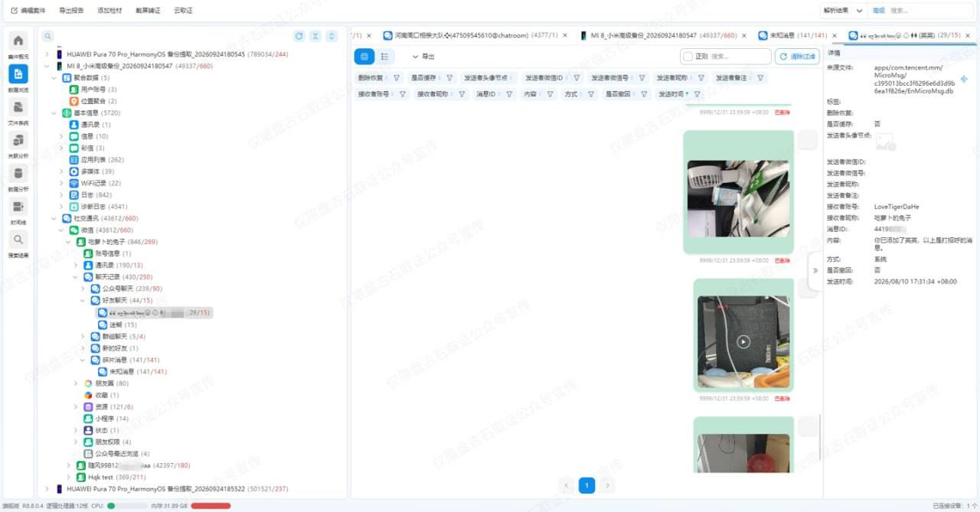This screenshot has width=980, height=512.
Task: Select 位置聚合 location aggregate node
Action: [x=93, y=101]
